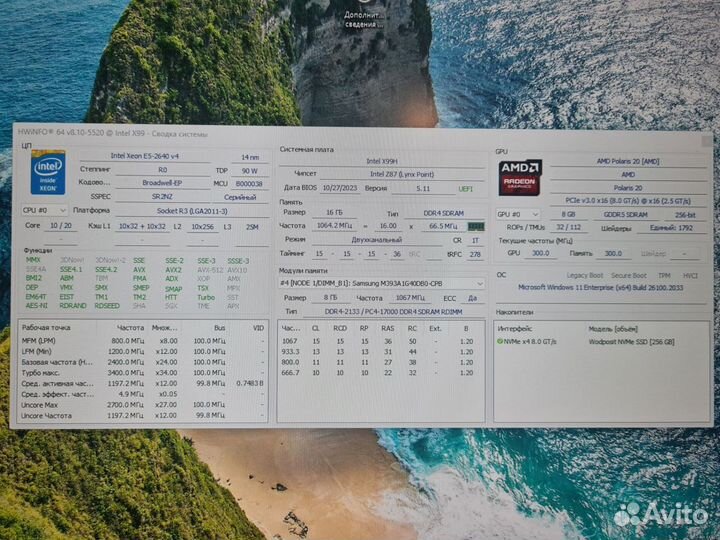This screenshot has height=540, width=720.
Task: Click the L1 cache value 10x32 + 10x32
Action: click(x=142, y=226)
